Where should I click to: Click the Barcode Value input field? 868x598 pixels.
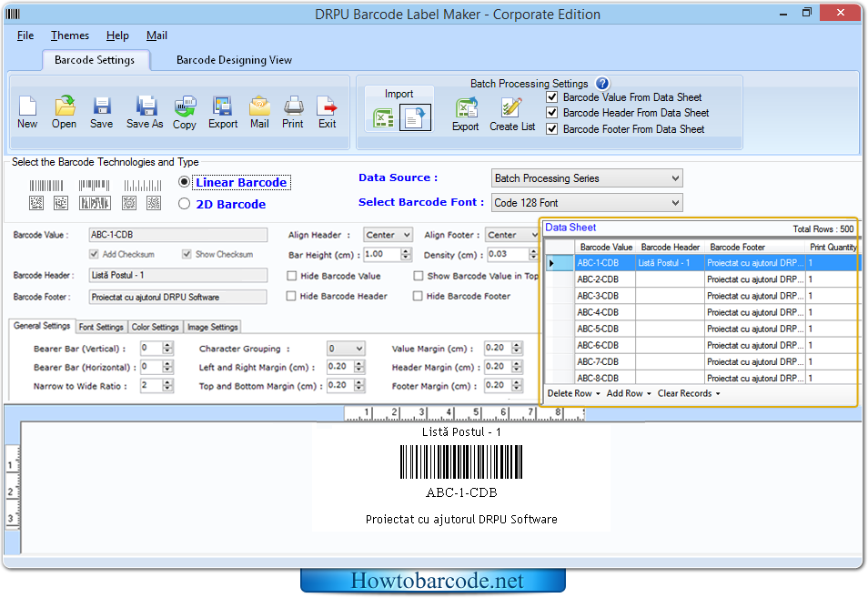point(178,235)
